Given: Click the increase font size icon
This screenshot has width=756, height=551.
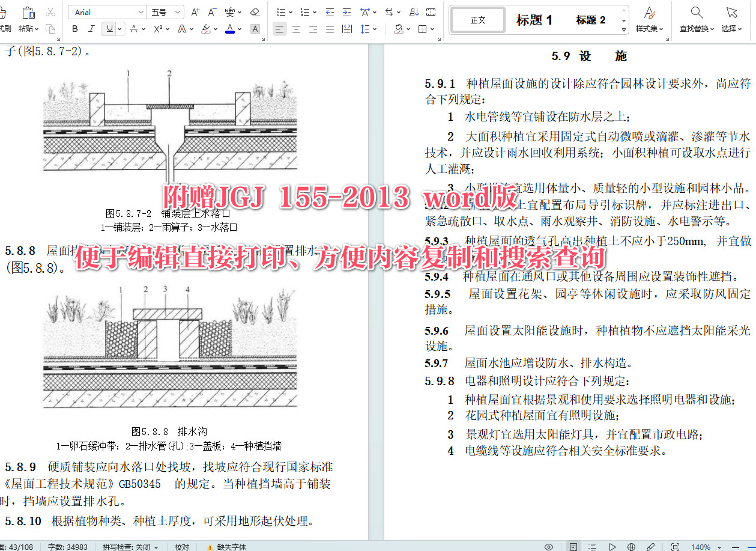Looking at the screenshot, I should (195, 11).
